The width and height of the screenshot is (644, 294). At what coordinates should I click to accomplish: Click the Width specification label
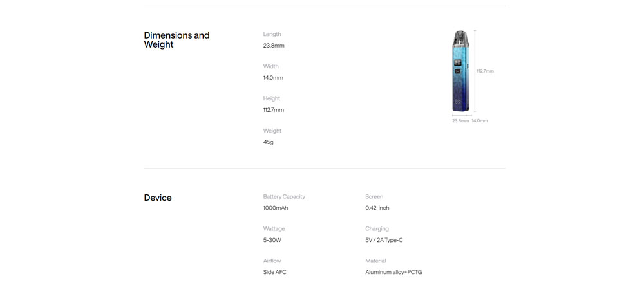coord(270,66)
